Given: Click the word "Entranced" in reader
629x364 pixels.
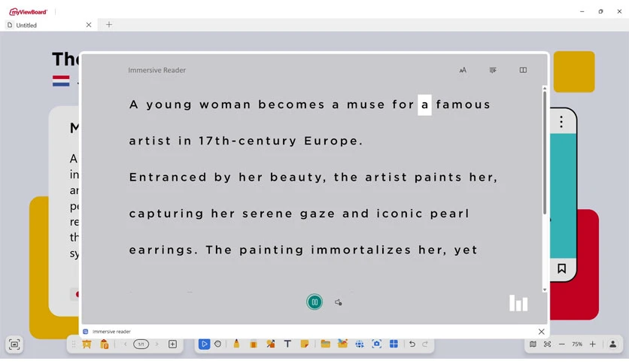Looking at the screenshot, I should pyautogui.click(x=168, y=177).
